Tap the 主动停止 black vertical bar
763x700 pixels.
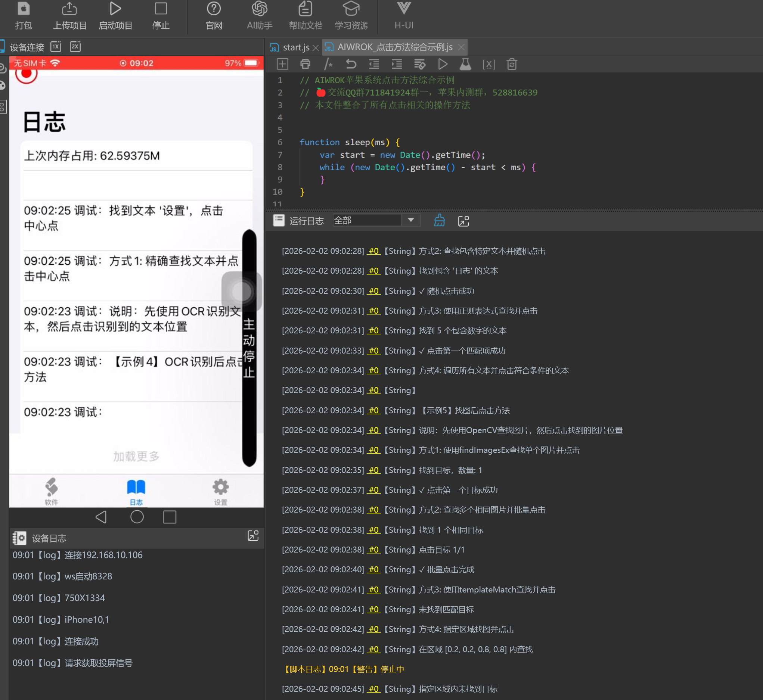(249, 348)
